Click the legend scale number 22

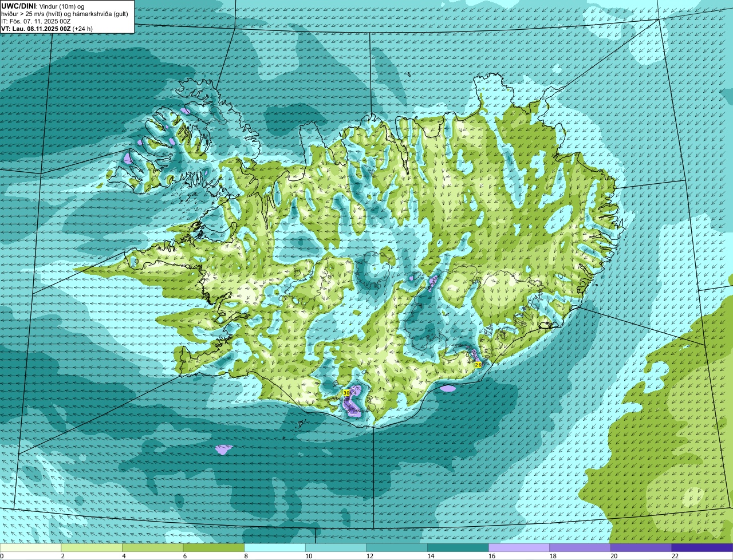[675, 556]
